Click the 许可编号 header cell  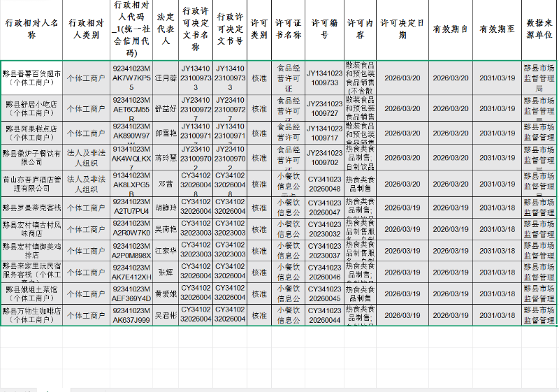click(324, 29)
